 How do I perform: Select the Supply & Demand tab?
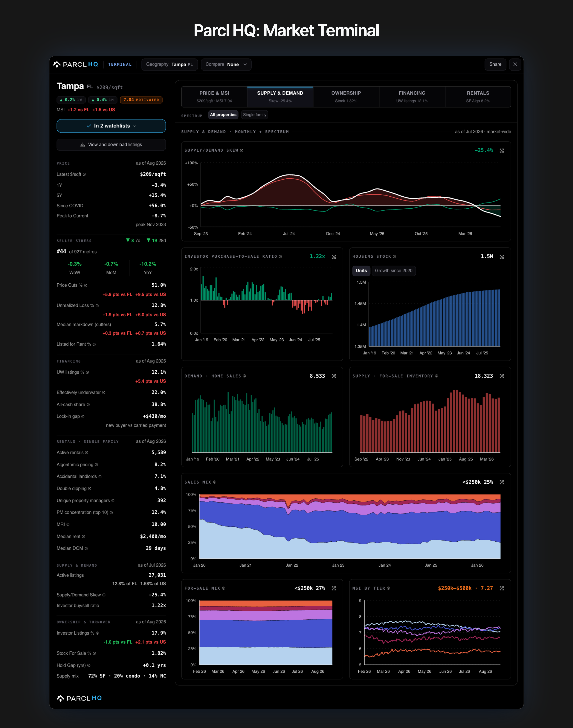point(280,97)
